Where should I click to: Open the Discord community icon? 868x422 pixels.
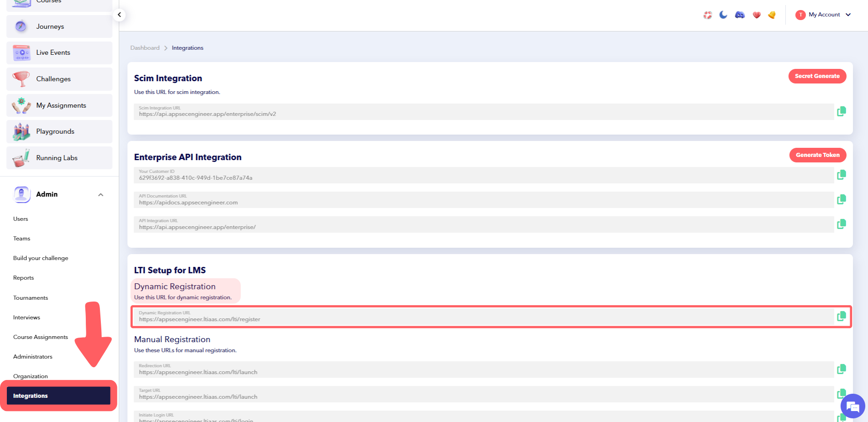740,15
